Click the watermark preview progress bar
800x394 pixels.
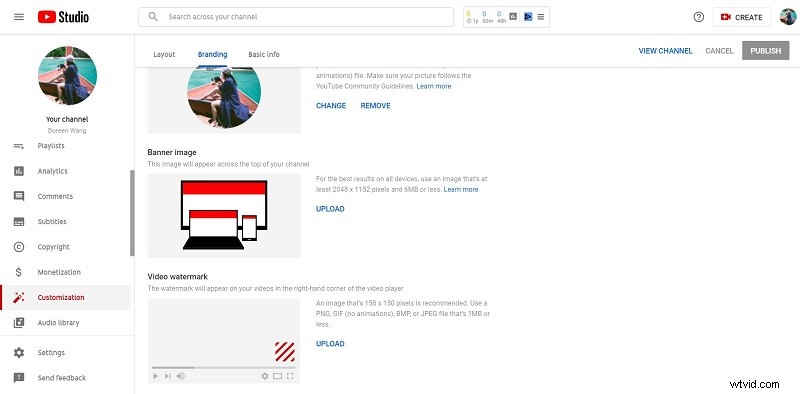pyautogui.click(x=223, y=367)
